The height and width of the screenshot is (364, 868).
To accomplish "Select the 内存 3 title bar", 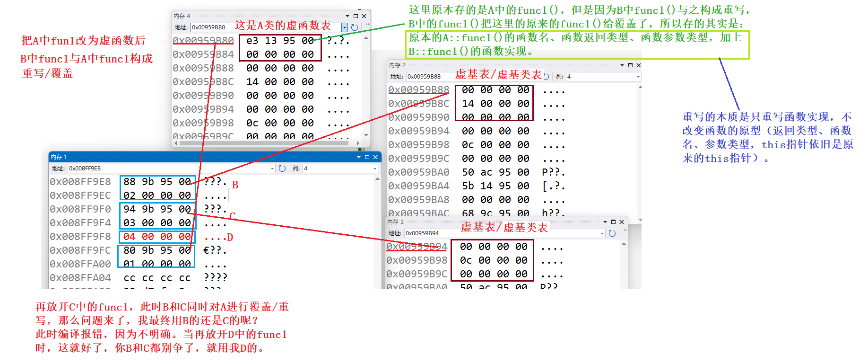I will point(506,222).
